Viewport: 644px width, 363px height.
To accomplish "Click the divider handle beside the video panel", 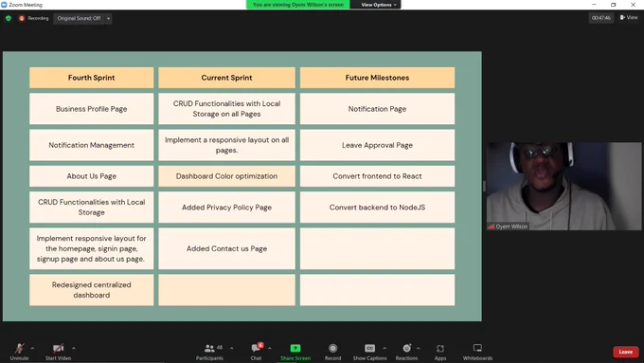I will 484,186.
